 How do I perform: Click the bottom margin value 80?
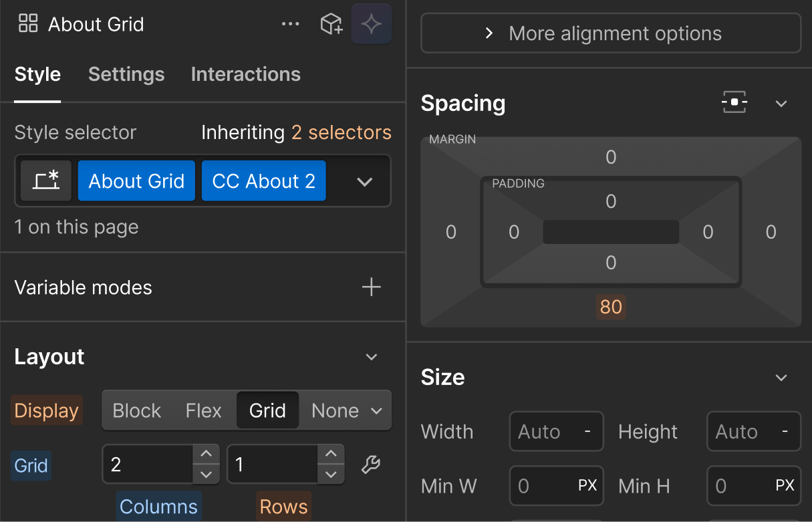[x=611, y=307]
